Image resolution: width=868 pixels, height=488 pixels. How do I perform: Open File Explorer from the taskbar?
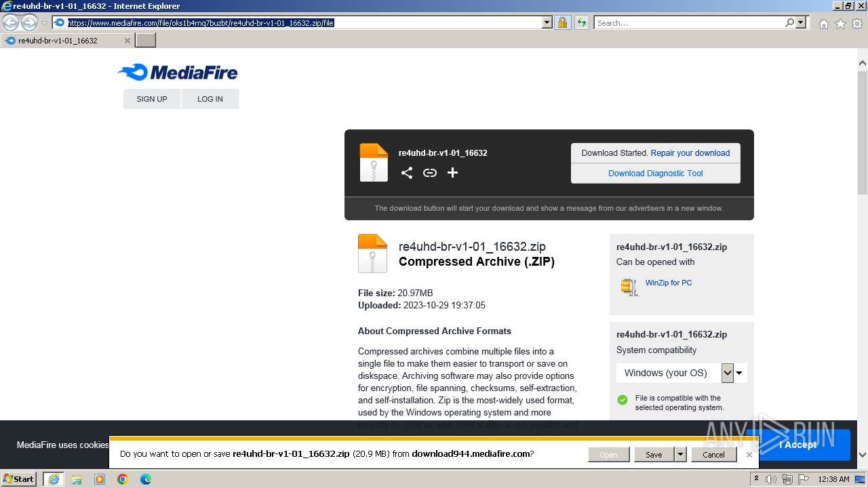77,479
